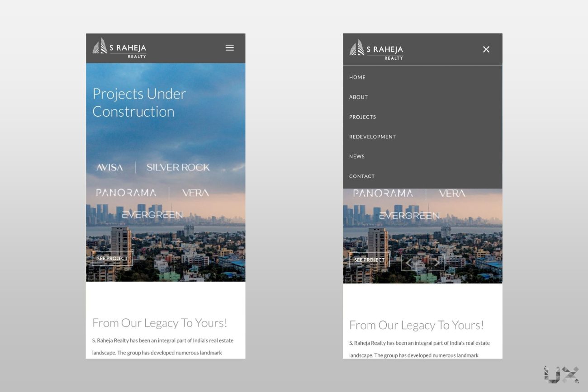588x392 pixels.
Task: Go to previous slide using left chevron
Action: point(409,263)
